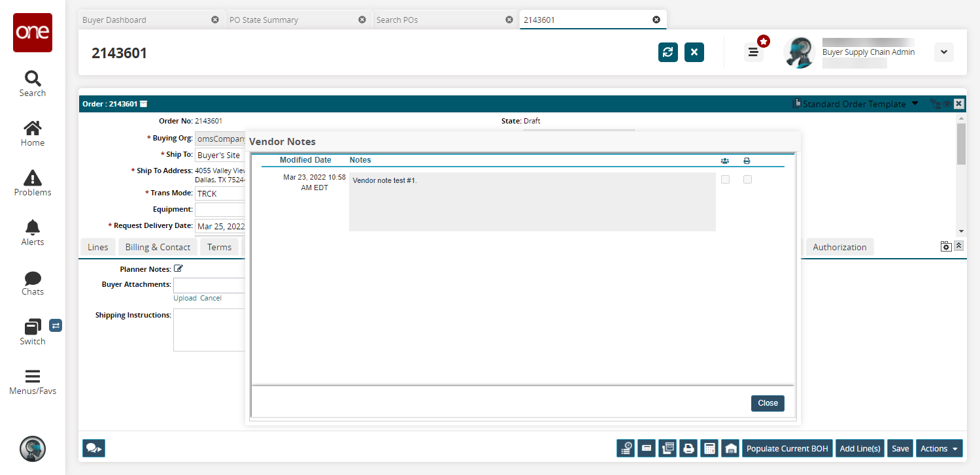The height and width of the screenshot is (475, 980).
Task: Click the print icon in bottom toolbar
Action: click(688, 448)
